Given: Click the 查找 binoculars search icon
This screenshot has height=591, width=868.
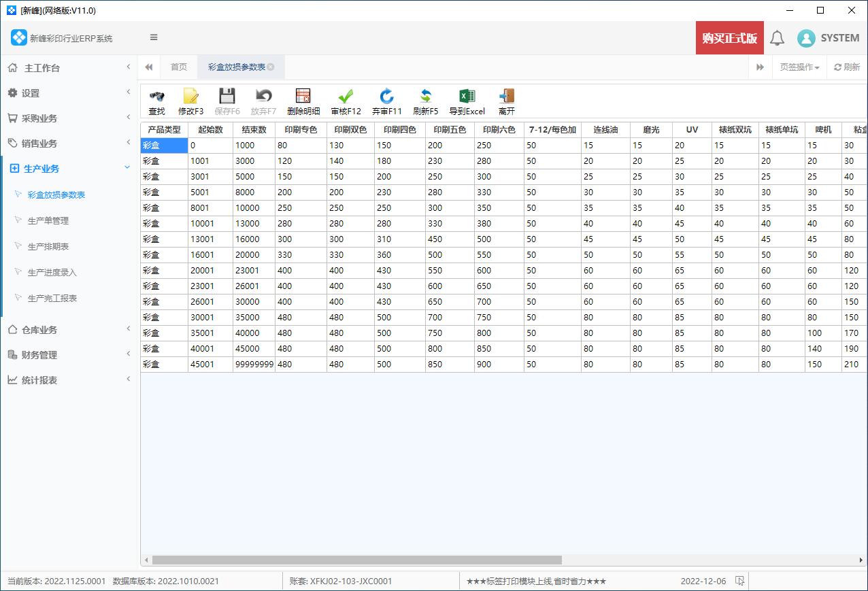Looking at the screenshot, I should [x=156, y=96].
